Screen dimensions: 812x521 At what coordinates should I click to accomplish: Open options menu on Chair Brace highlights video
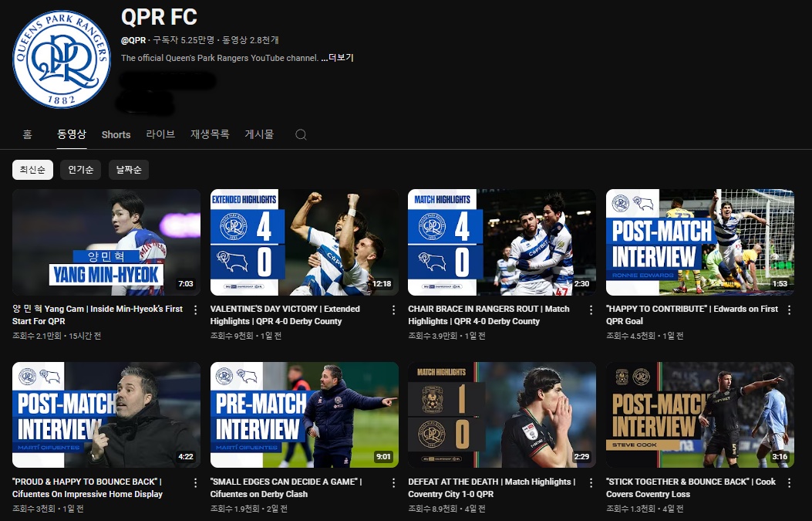591,309
